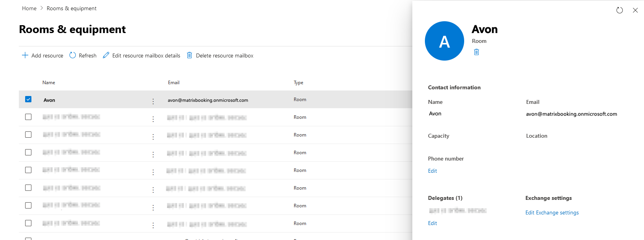The image size is (644, 240).
Task: Open the three-dot menu in the row directly below Avon
Action: pos(153,119)
